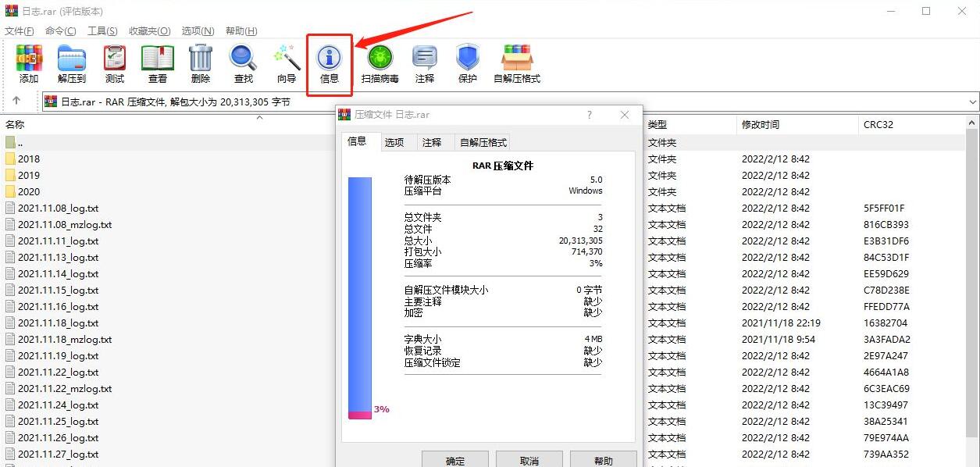Screen dimensions: 980x467
Task: Click the 添加 (Add) toolbar icon
Action: [29, 58]
